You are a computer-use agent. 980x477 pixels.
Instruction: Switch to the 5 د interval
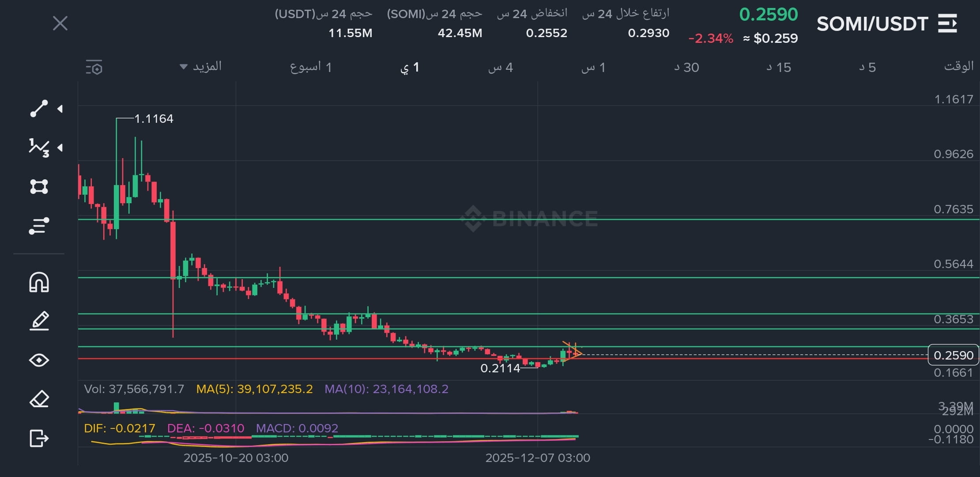click(x=867, y=68)
